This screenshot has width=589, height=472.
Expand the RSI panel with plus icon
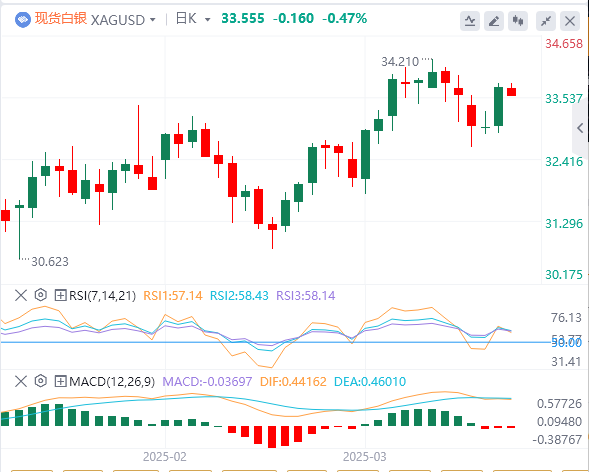[x=60, y=295]
